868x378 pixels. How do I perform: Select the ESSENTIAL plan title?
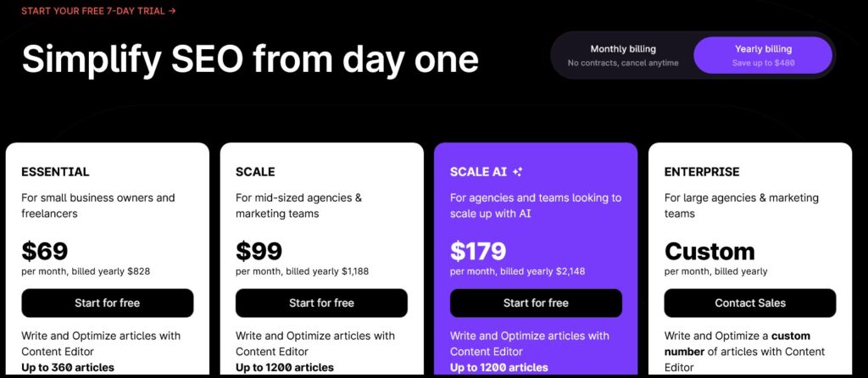[55, 172]
